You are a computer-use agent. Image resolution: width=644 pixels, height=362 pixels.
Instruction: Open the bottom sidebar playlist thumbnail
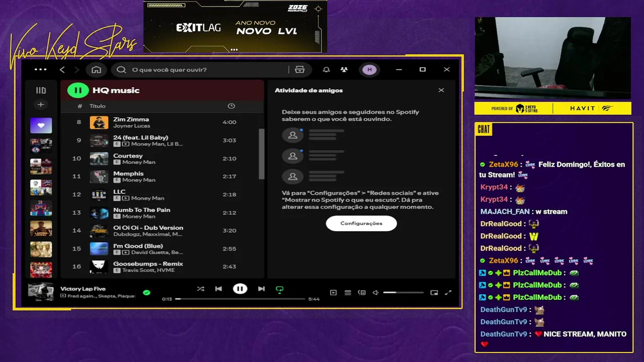coord(41,269)
